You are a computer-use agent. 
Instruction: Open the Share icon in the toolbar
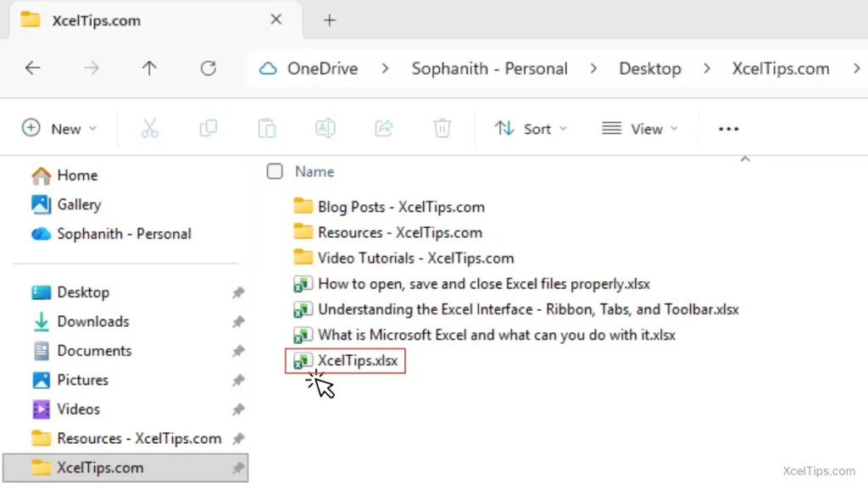coord(383,128)
